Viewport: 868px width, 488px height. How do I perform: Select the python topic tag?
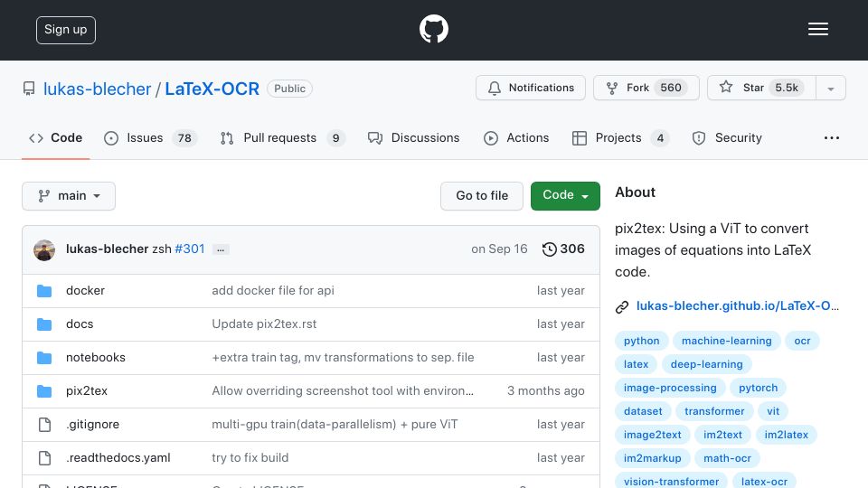(x=642, y=341)
